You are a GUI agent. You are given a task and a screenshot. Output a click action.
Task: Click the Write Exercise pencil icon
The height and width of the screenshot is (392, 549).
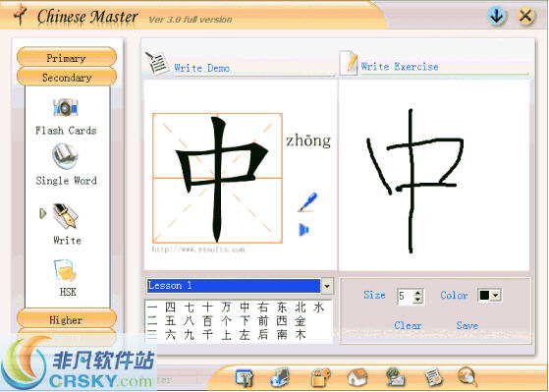(349, 63)
